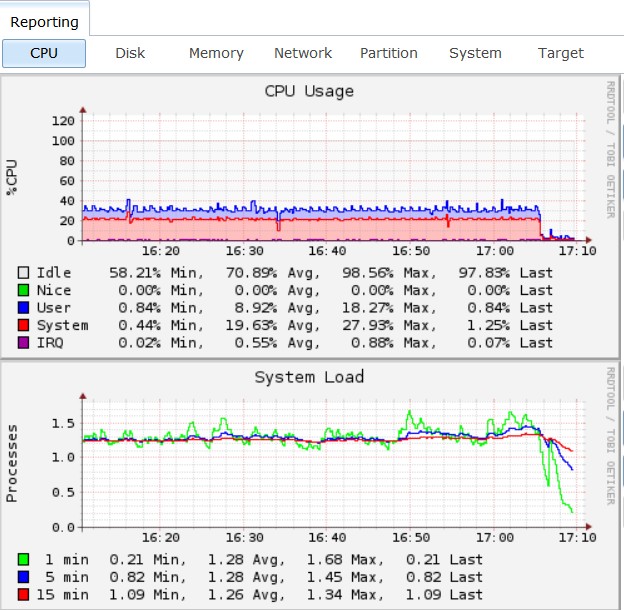Click Idle last value 97.83%
Viewport: 624px width, 610px height.
point(484,273)
